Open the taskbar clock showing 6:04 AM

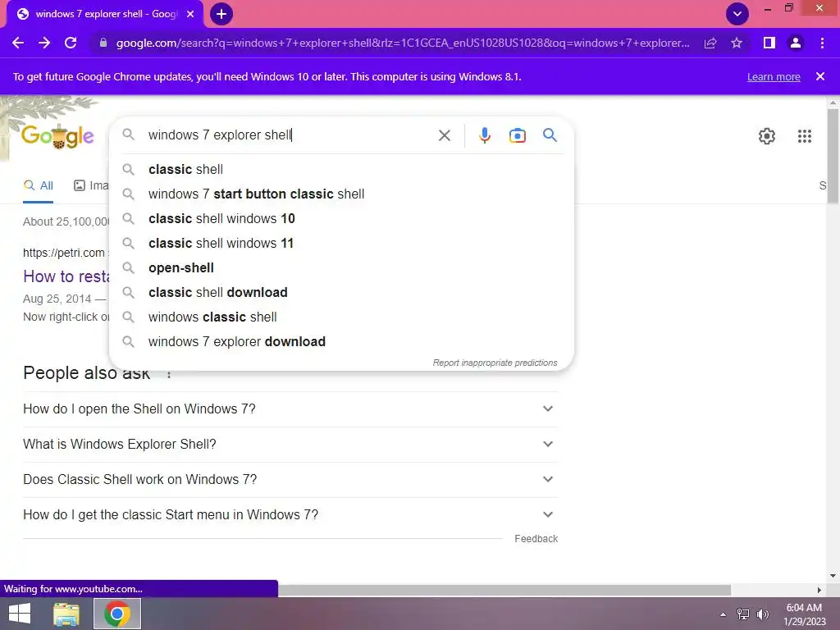click(x=804, y=614)
